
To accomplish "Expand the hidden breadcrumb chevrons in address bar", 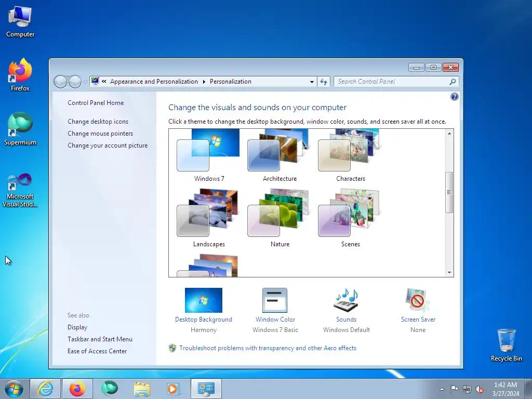I will pos(104,82).
